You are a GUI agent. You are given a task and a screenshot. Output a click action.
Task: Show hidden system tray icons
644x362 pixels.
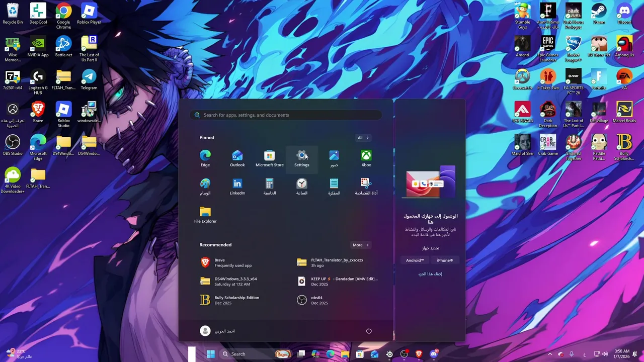550,354
